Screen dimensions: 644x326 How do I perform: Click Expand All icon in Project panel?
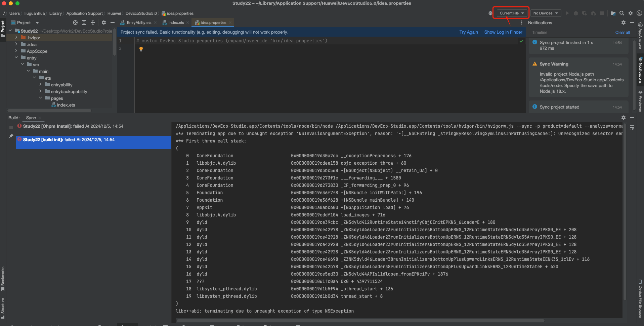tap(84, 23)
